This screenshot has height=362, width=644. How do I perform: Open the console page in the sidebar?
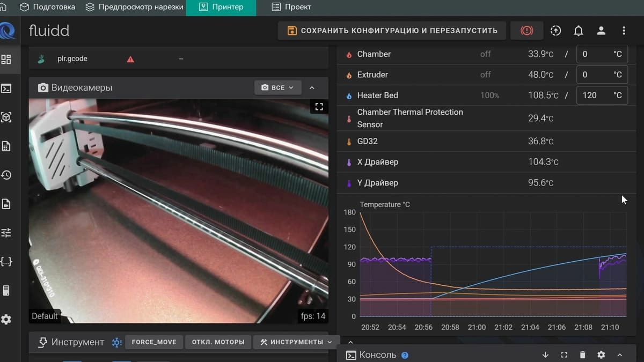6,88
